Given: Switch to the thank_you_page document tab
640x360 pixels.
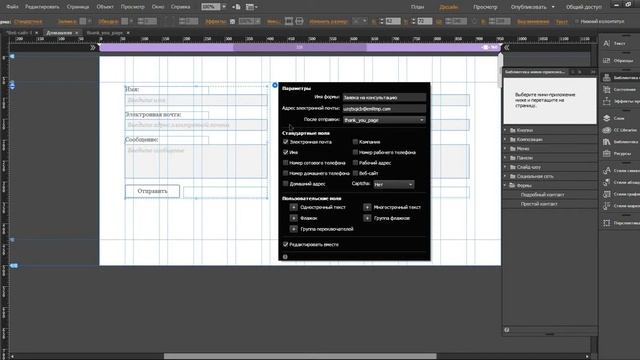Looking at the screenshot, I should (x=104, y=33).
